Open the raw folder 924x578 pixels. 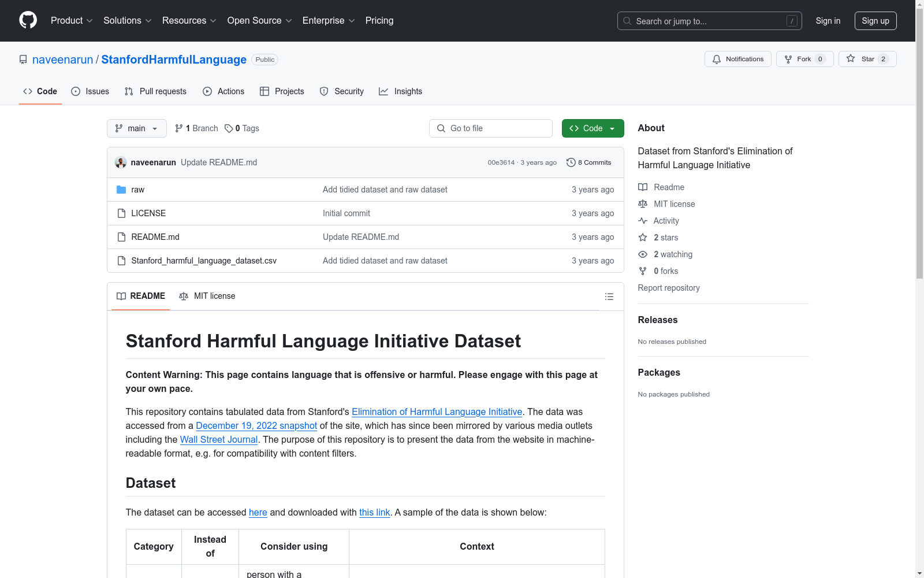[x=137, y=190]
